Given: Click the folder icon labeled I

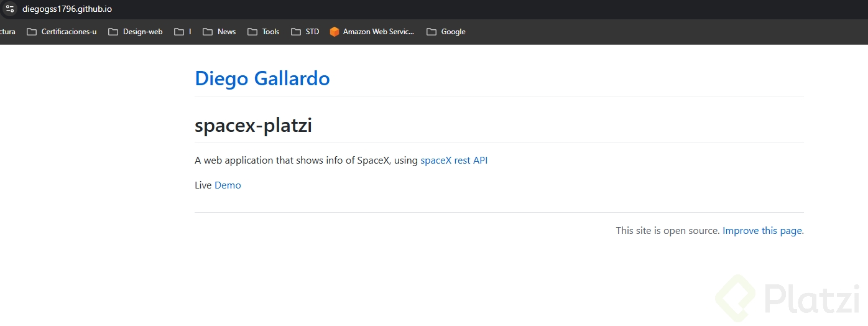Looking at the screenshot, I should point(179,32).
